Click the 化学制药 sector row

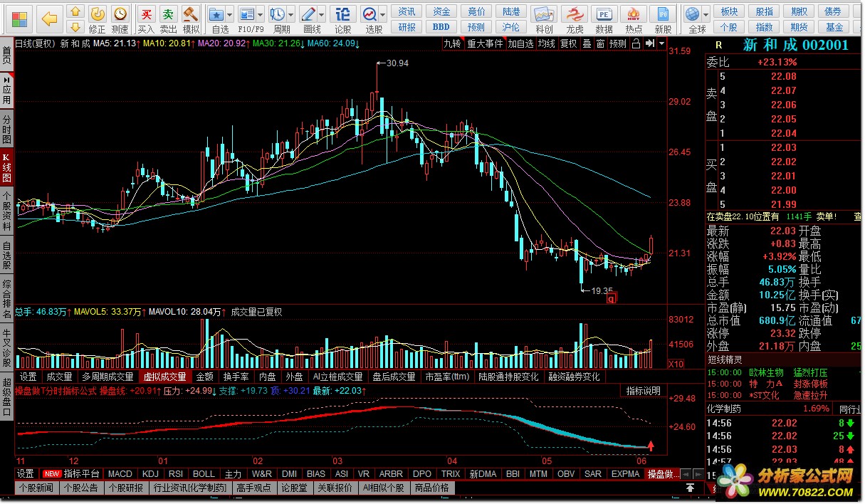point(767,409)
